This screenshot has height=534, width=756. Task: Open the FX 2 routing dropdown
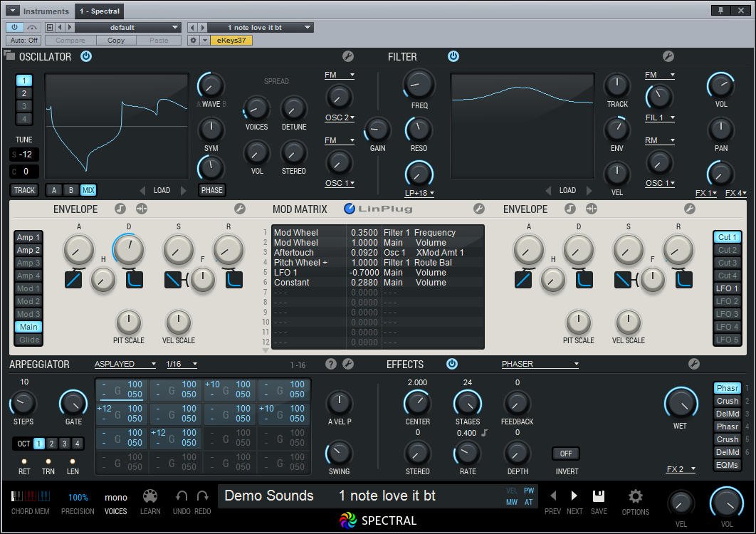pos(681,469)
